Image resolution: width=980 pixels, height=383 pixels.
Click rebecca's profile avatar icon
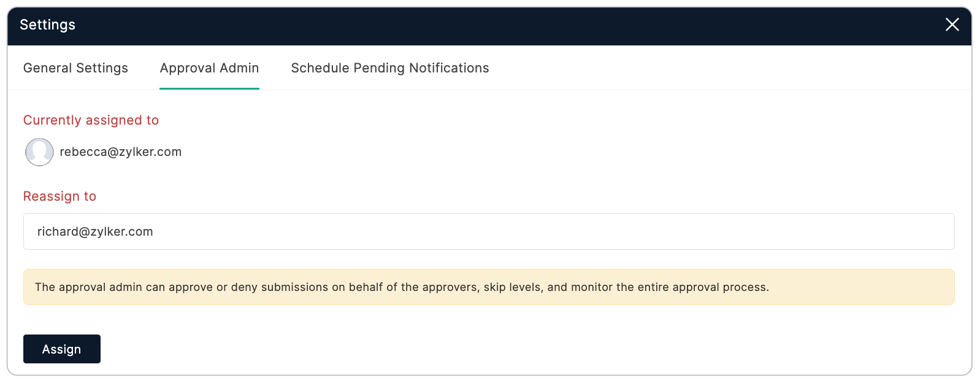[39, 152]
